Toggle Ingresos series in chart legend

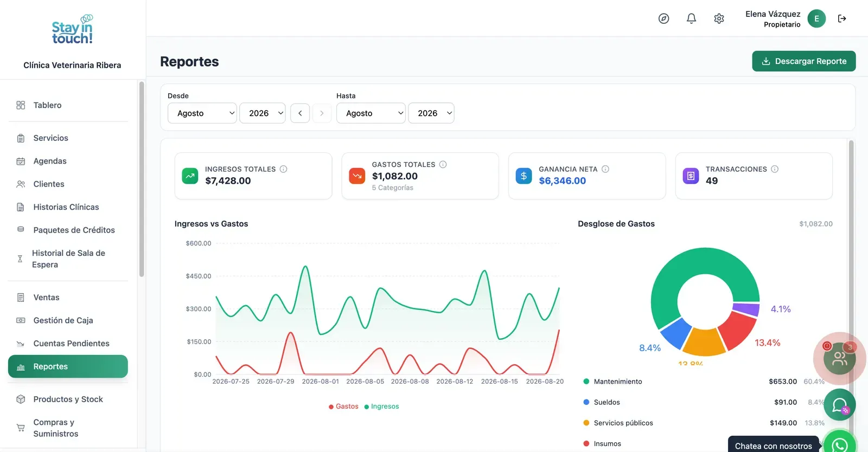[x=381, y=406]
